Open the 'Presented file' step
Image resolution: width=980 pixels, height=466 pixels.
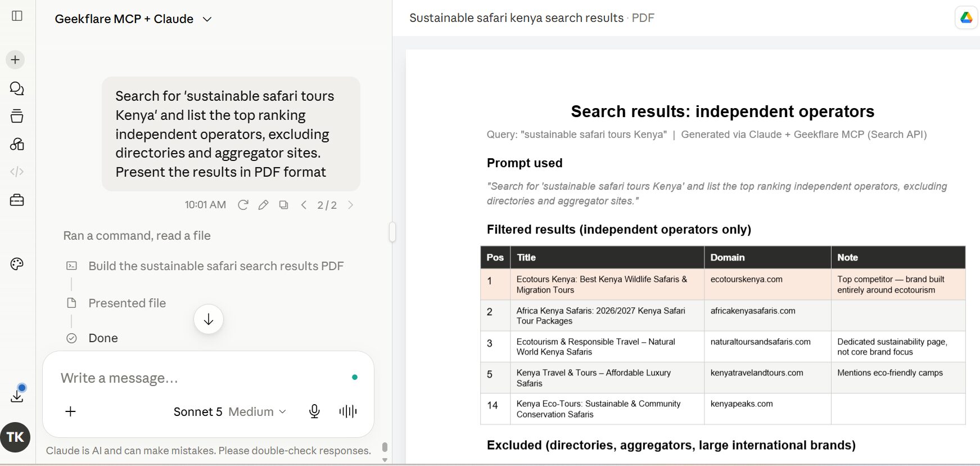coord(127,303)
